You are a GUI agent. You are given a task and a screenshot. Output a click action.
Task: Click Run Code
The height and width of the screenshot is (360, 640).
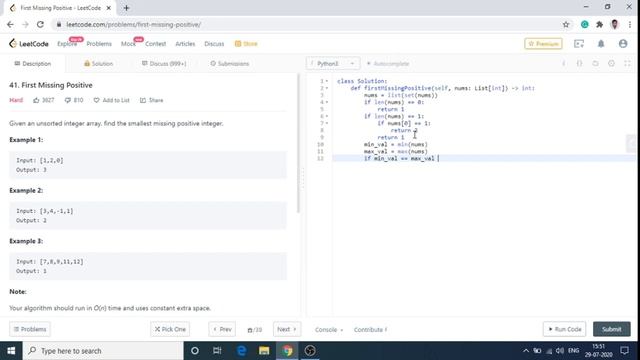(564, 329)
